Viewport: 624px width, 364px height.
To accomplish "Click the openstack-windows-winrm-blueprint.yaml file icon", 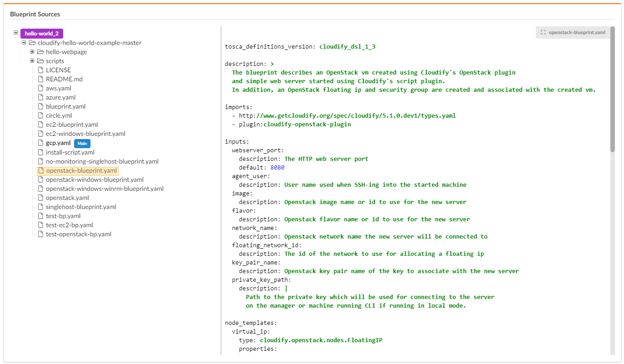I will pyautogui.click(x=40, y=189).
